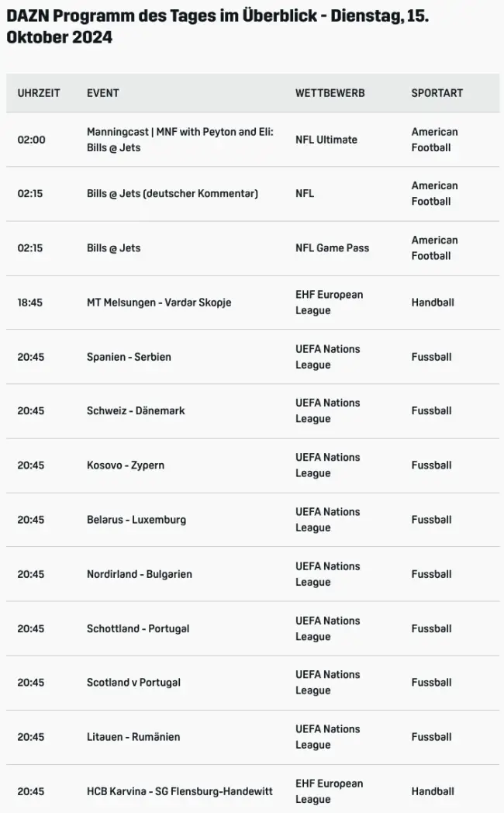Click the UHRZEIT column header
Image resolution: width=504 pixels, height=813 pixels.
[x=39, y=93]
